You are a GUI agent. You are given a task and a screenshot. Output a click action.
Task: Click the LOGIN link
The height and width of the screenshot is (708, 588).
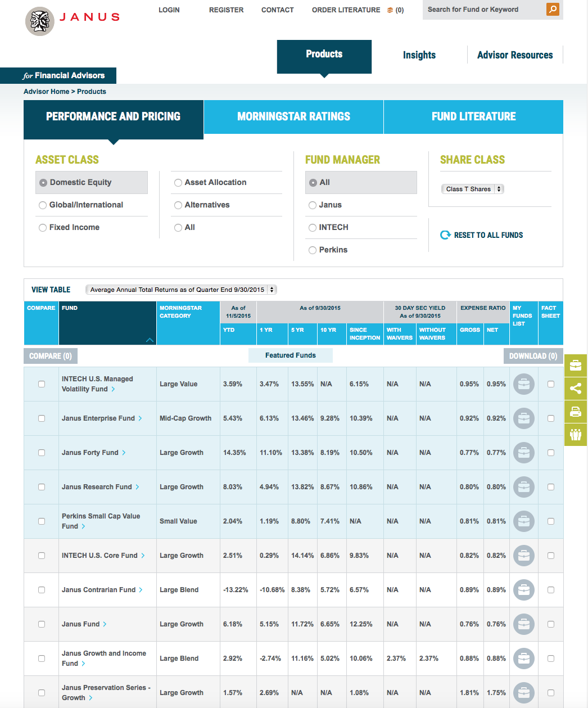[x=169, y=10]
